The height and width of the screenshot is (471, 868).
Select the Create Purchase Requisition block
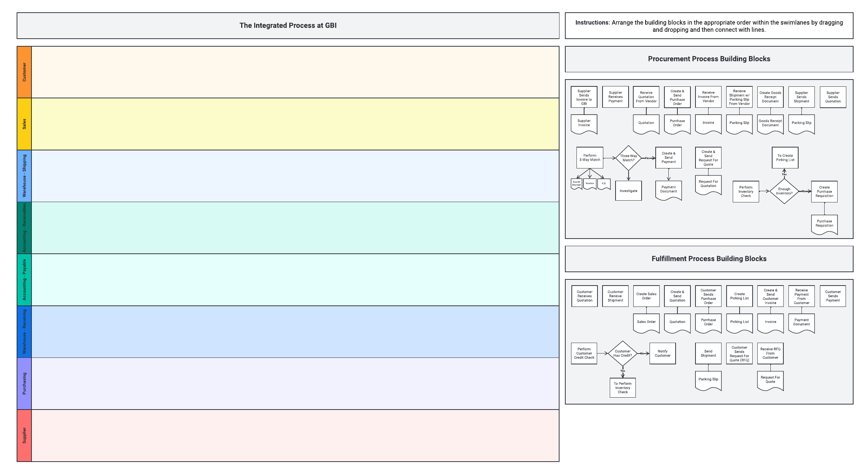(x=824, y=192)
